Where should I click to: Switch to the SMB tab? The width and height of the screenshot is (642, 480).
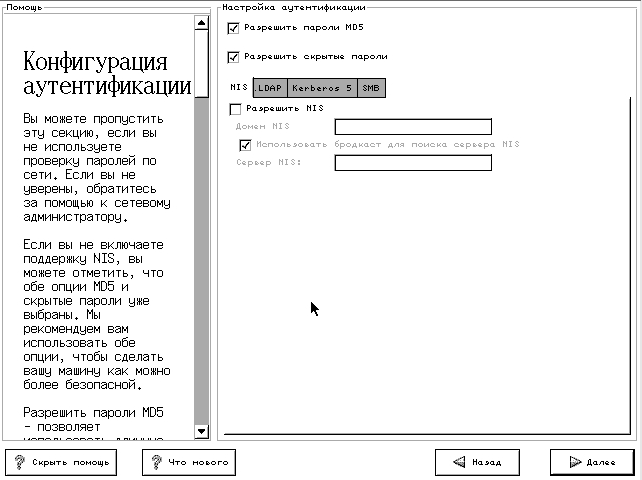[x=370, y=88]
